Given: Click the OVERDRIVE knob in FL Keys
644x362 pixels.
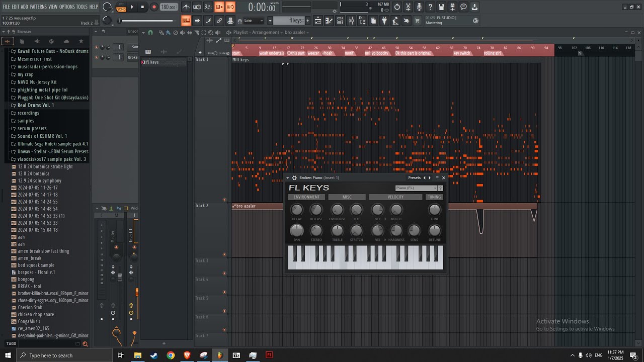Looking at the screenshot, I should [337, 210].
